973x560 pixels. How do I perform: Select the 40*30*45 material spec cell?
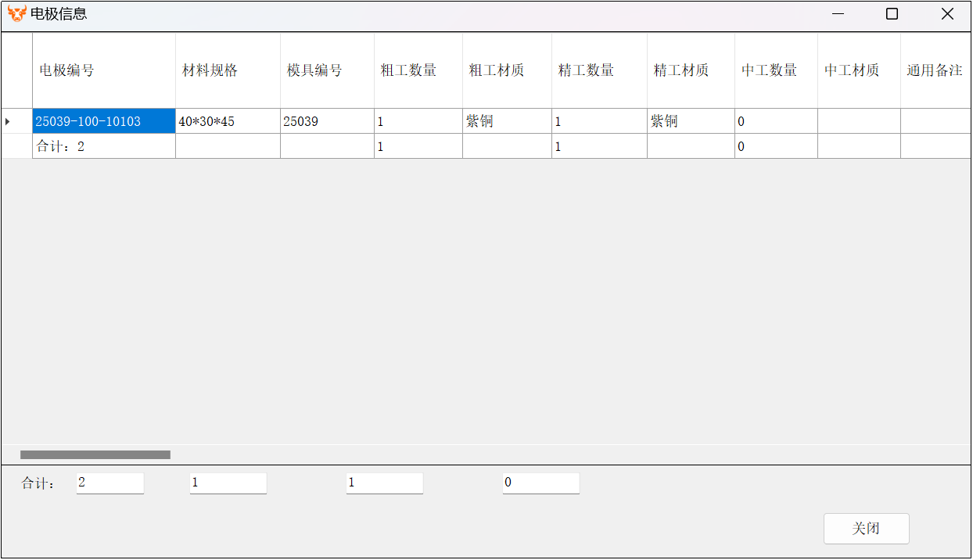point(227,121)
